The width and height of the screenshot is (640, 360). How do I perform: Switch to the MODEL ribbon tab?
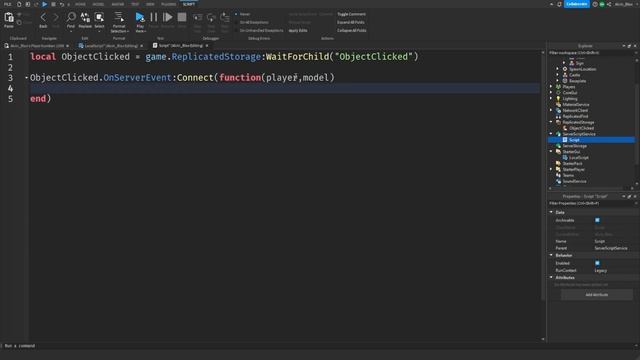point(98,4)
